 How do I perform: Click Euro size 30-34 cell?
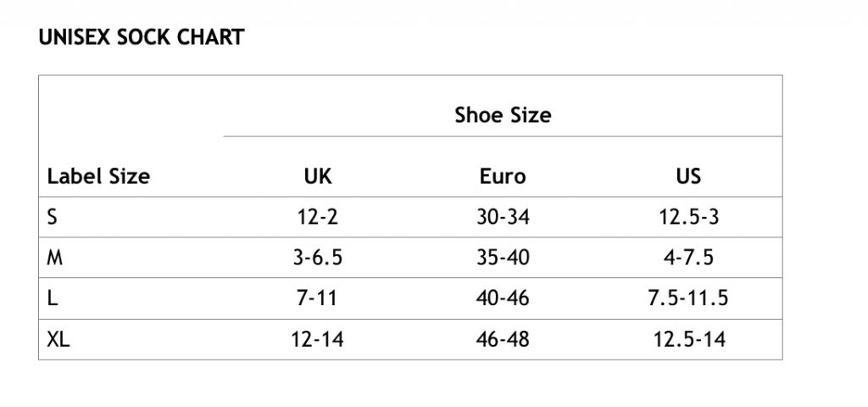pyautogui.click(x=503, y=216)
